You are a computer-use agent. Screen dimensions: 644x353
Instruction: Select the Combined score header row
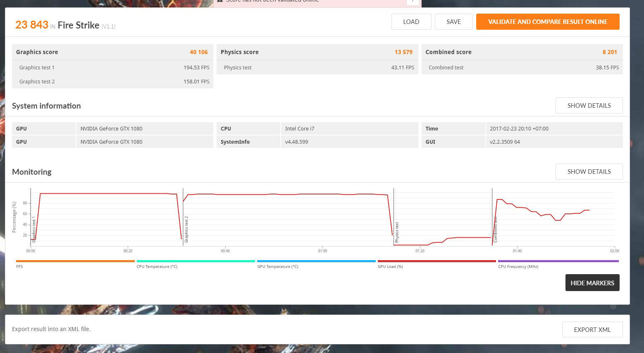522,52
